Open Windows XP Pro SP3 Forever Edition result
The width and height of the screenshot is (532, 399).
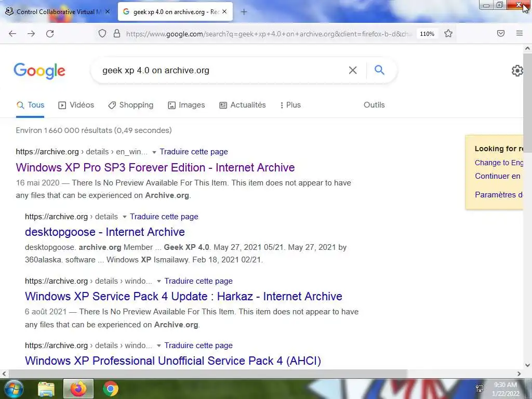point(155,168)
